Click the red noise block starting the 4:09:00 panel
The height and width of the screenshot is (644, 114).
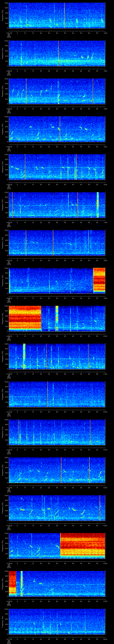25,317
